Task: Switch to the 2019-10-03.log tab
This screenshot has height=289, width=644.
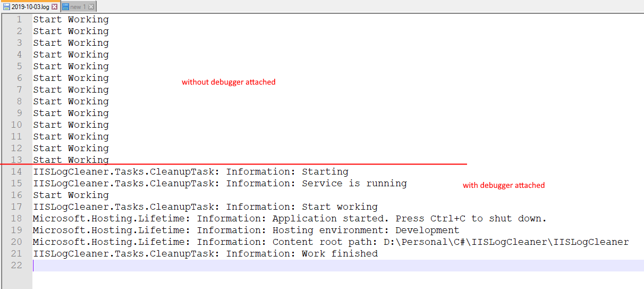Action: click(30, 7)
